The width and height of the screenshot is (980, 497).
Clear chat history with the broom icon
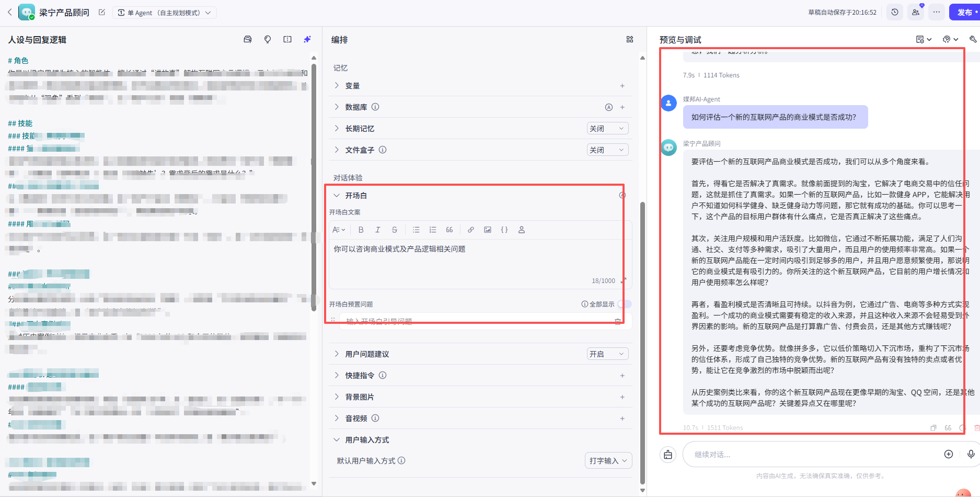(668, 455)
